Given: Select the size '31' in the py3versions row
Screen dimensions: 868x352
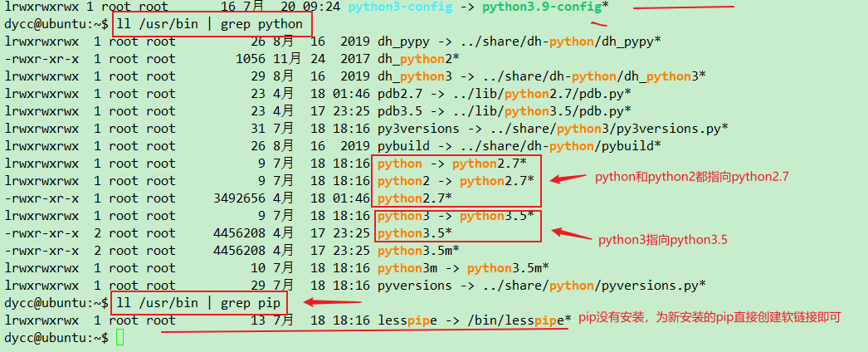Looking at the screenshot, I should click(x=258, y=129).
